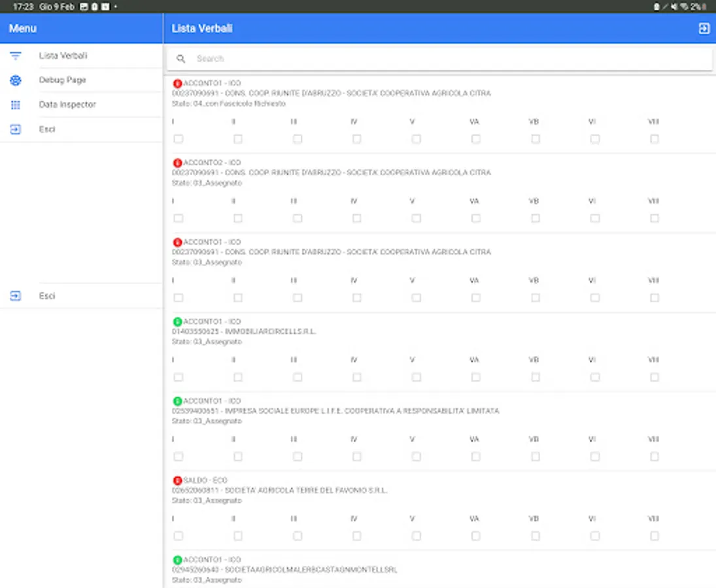The width and height of the screenshot is (716, 588).
Task: Click the green status circle of the IMPRESA SOCIALE EUROPE entry
Action: click(x=178, y=401)
